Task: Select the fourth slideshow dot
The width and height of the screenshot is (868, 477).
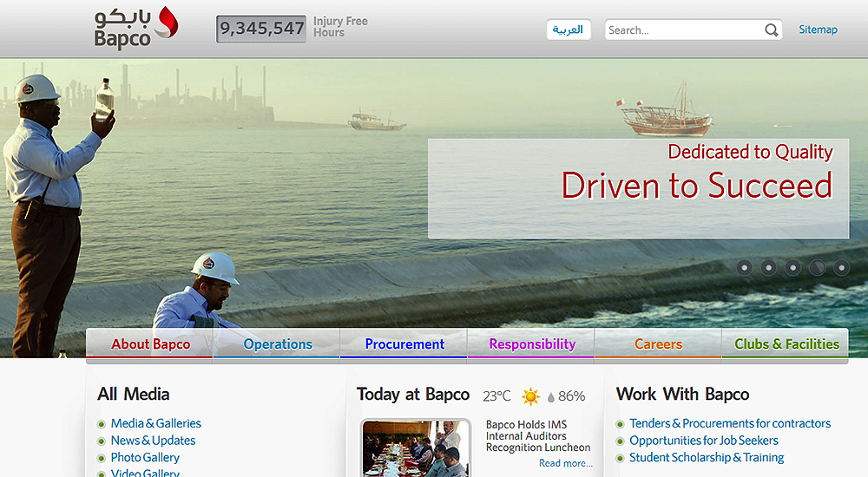Action: tap(817, 268)
